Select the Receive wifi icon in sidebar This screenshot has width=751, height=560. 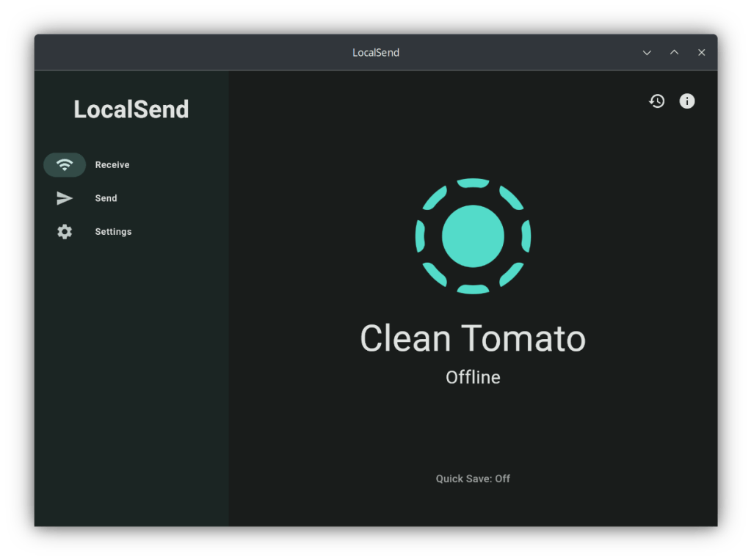65,165
